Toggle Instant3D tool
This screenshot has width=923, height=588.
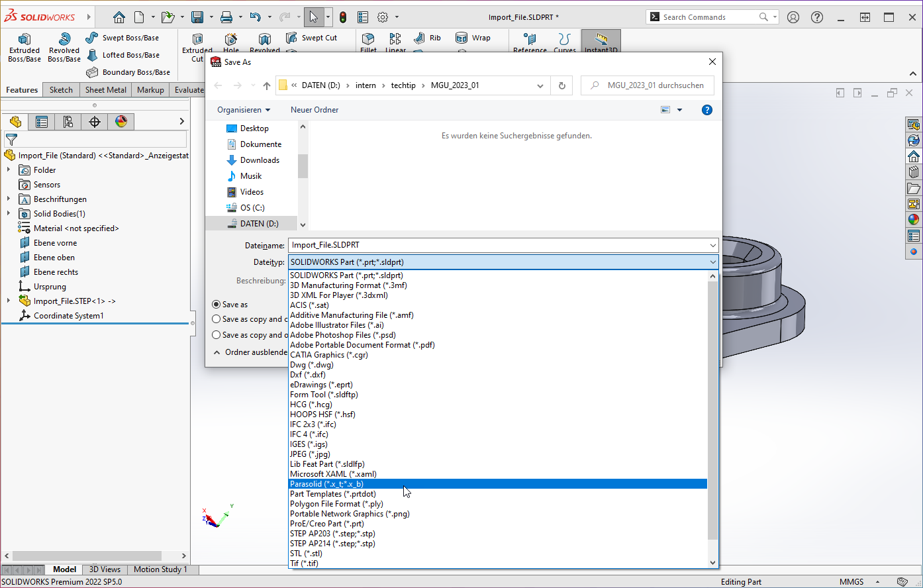pyautogui.click(x=601, y=42)
